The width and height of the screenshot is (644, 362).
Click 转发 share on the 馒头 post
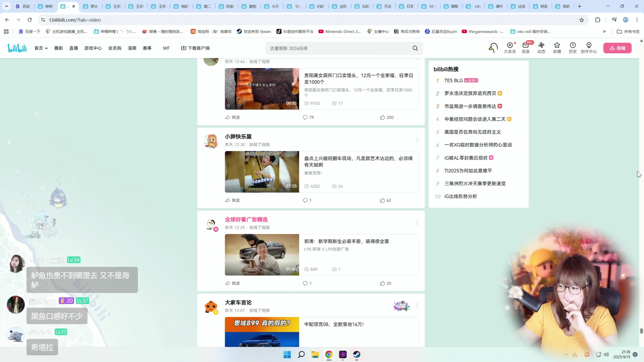click(x=232, y=117)
